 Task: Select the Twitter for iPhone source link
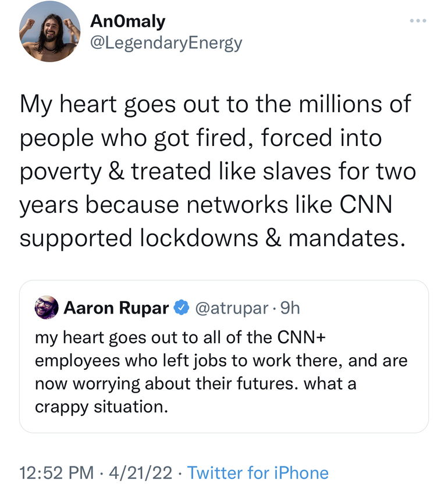pyautogui.click(x=258, y=472)
